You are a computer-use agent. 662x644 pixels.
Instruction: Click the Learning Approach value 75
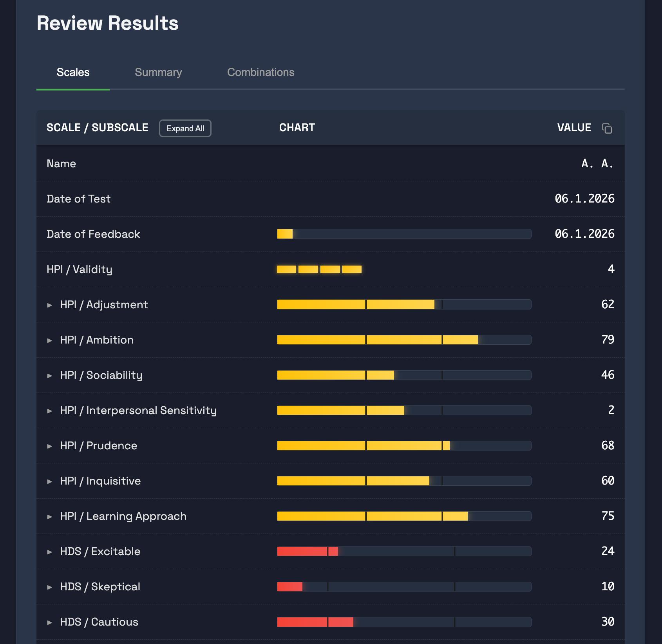[x=608, y=516]
